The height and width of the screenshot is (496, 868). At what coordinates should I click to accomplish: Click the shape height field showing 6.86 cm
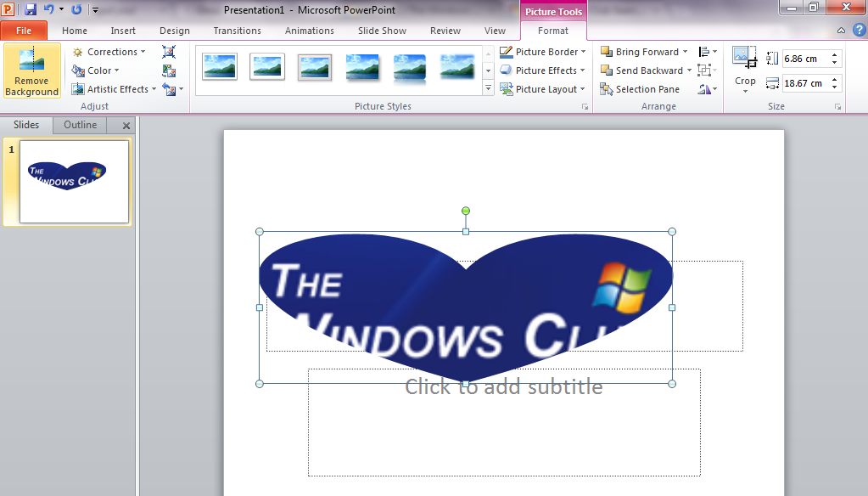pos(805,59)
